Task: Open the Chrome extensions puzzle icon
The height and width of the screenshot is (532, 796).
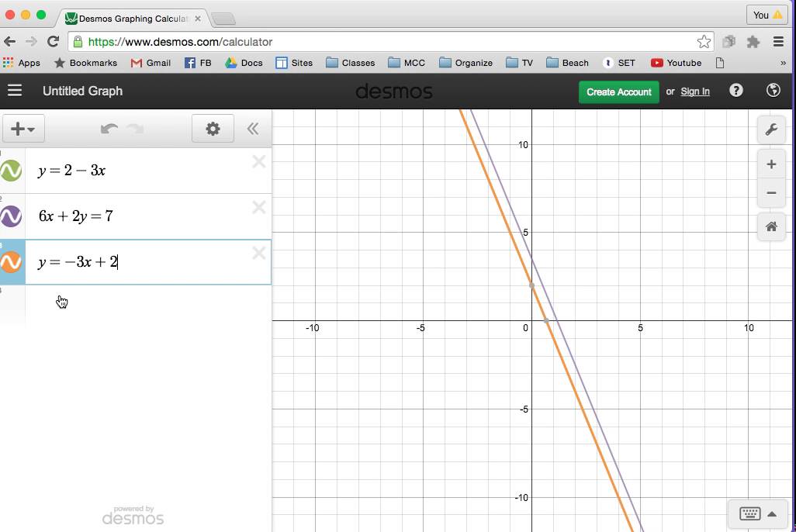Action: 753,42
